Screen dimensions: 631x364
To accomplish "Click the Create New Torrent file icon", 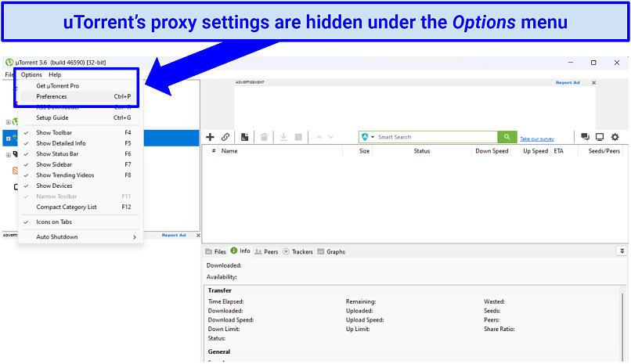I will tap(245, 137).
